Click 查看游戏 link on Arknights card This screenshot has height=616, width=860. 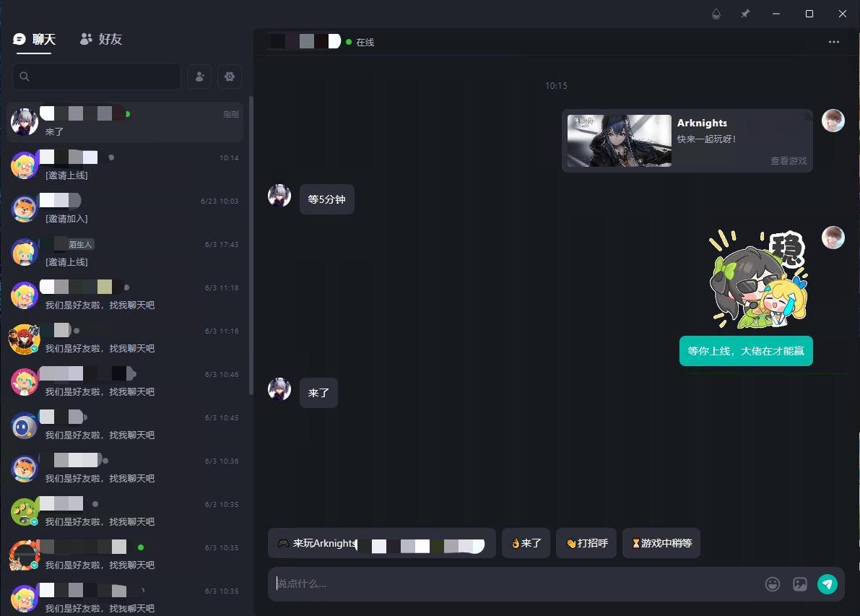tap(788, 161)
